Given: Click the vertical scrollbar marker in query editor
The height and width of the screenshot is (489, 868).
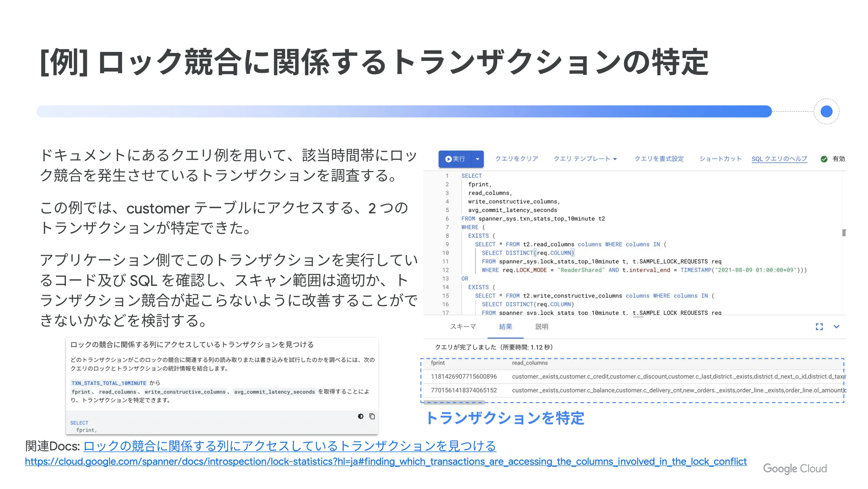Looking at the screenshot, I should tap(844, 233).
